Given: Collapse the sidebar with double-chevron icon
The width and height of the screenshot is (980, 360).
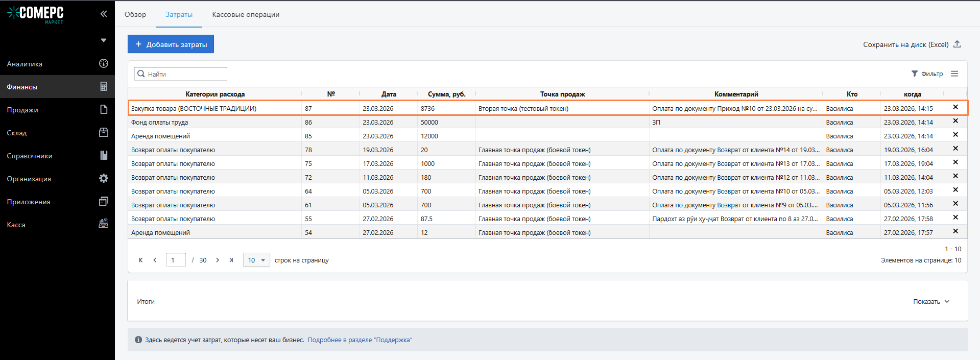Looking at the screenshot, I should click(x=104, y=14).
